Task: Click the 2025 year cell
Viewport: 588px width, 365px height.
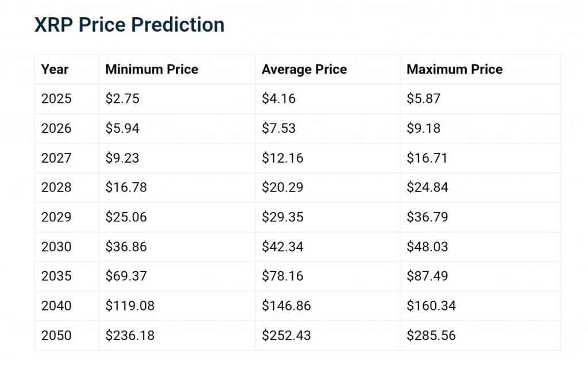Action: pyautogui.click(x=56, y=99)
